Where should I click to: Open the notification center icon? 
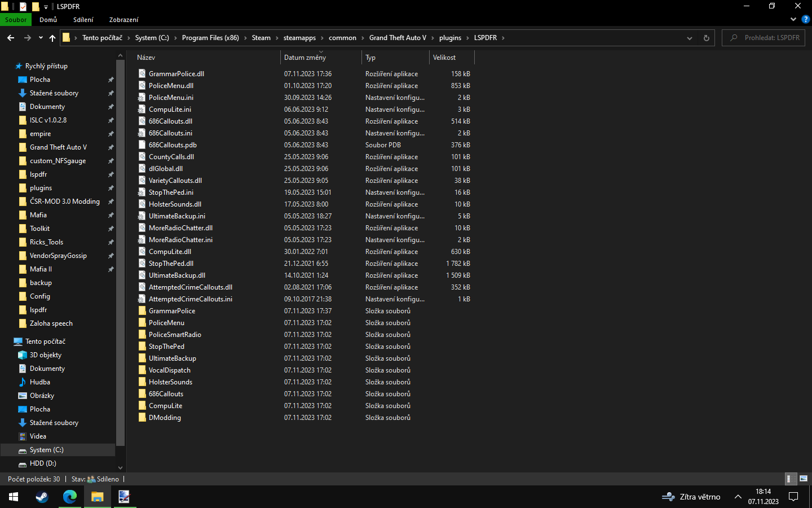click(x=793, y=497)
